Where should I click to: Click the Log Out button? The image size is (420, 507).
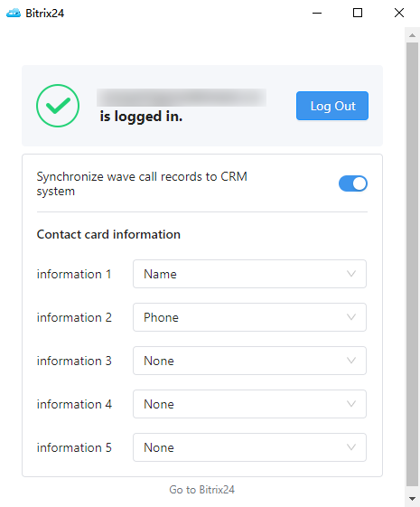(332, 106)
